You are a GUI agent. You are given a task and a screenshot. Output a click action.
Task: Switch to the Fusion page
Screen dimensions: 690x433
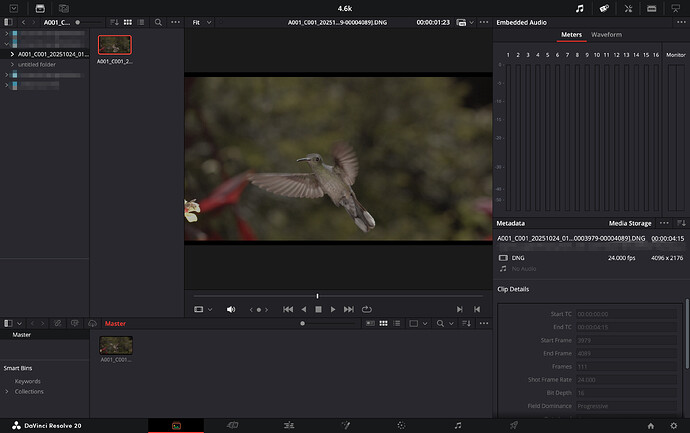(346, 425)
